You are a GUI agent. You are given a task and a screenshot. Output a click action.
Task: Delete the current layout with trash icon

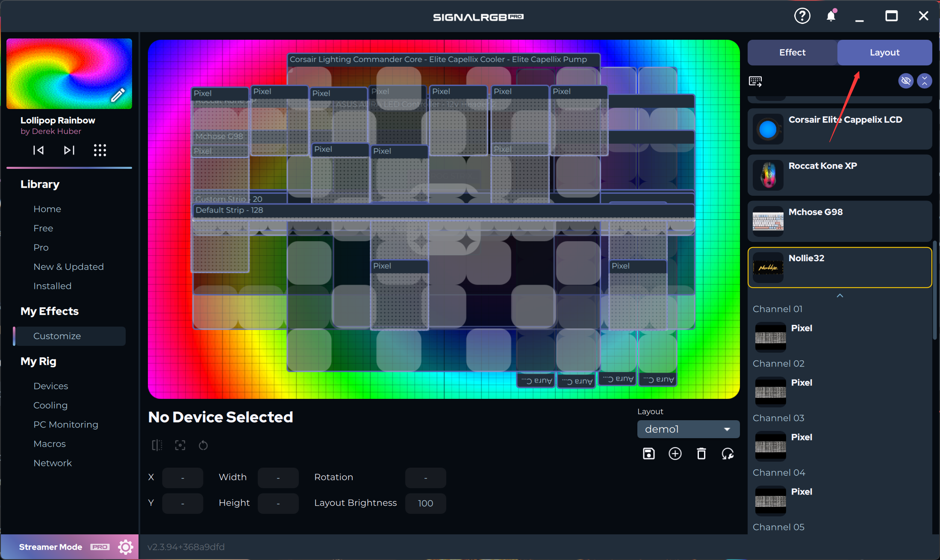click(701, 454)
